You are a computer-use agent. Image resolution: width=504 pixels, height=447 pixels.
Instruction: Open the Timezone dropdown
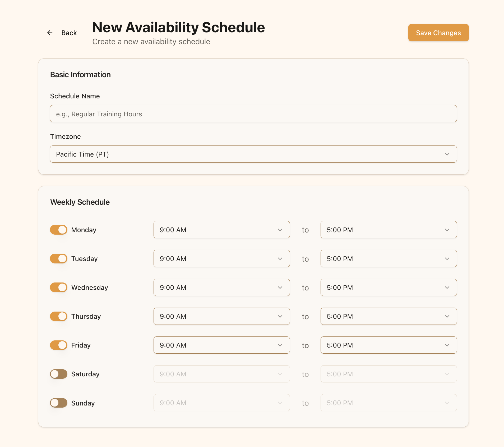click(253, 154)
